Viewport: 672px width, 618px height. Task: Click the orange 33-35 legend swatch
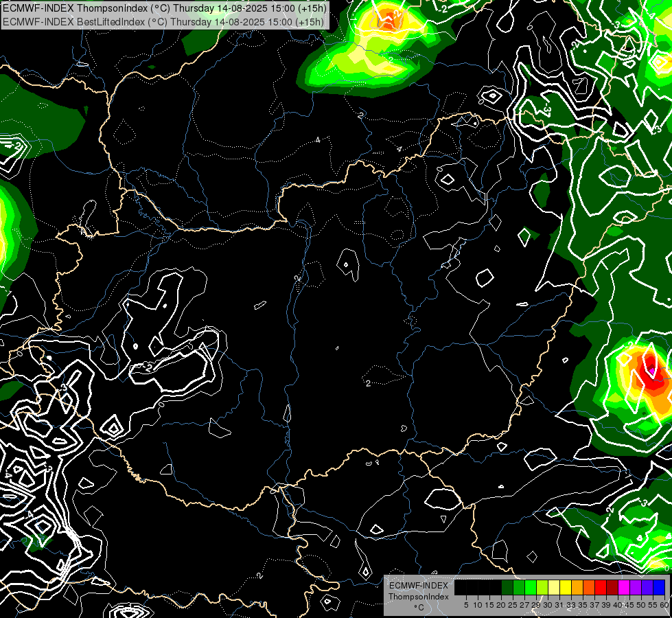click(x=577, y=587)
